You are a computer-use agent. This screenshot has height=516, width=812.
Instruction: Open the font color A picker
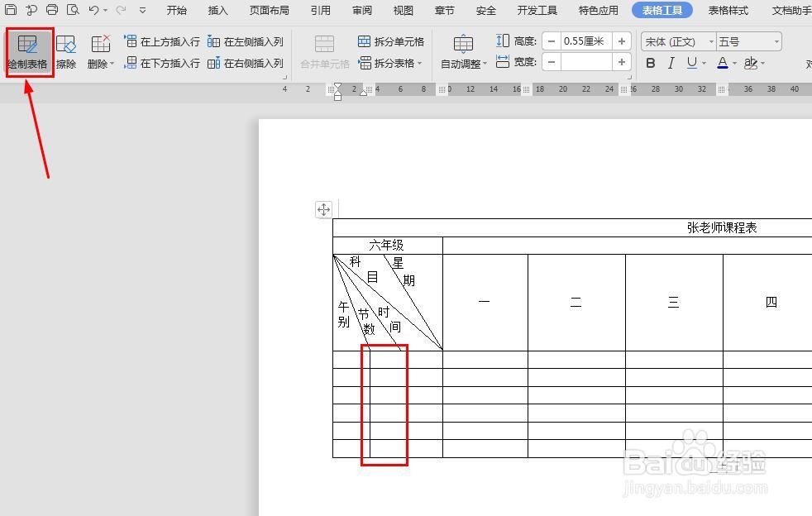pos(723,63)
